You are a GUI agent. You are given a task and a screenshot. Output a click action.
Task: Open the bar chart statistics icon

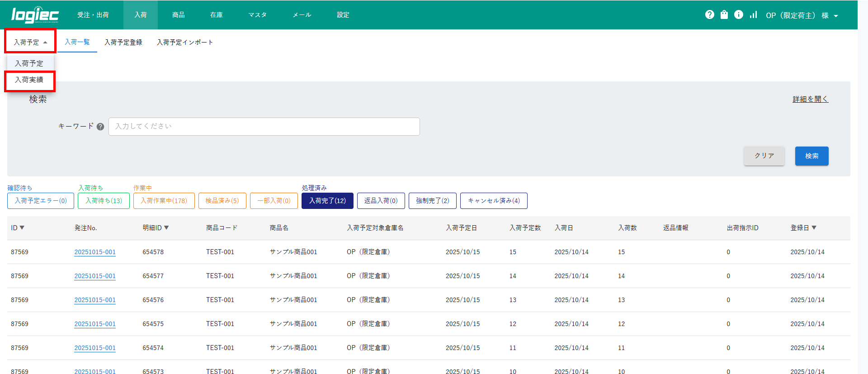753,15
